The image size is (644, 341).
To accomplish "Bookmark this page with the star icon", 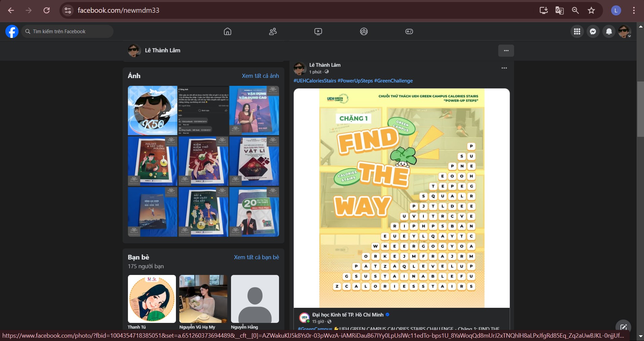I will click(x=591, y=10).
